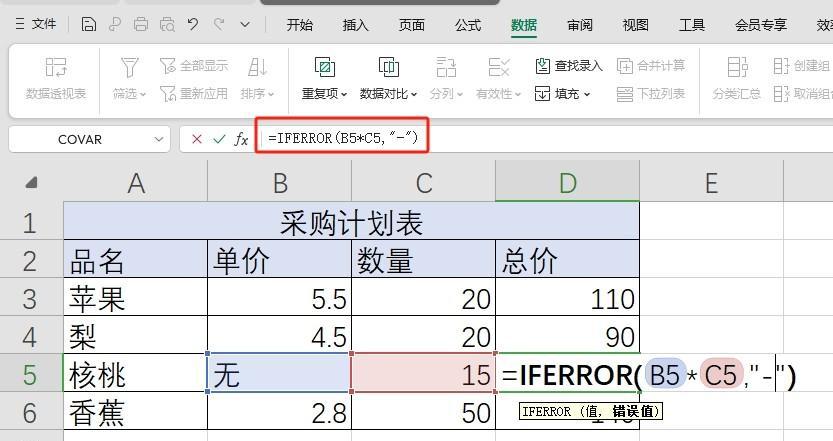Click the 重新应用 reapply filter button
This screenshot has width=833, height=441.
pos(194,94)
